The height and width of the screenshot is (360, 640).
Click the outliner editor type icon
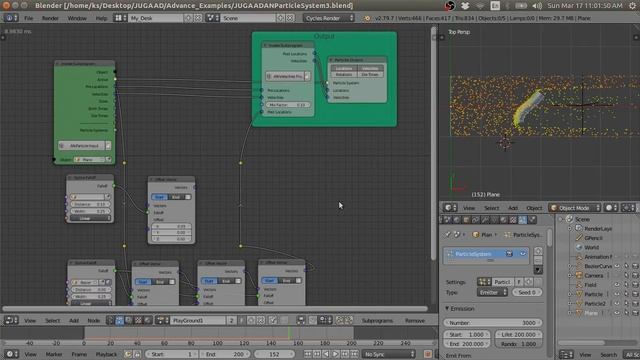[x=566, y=355]
